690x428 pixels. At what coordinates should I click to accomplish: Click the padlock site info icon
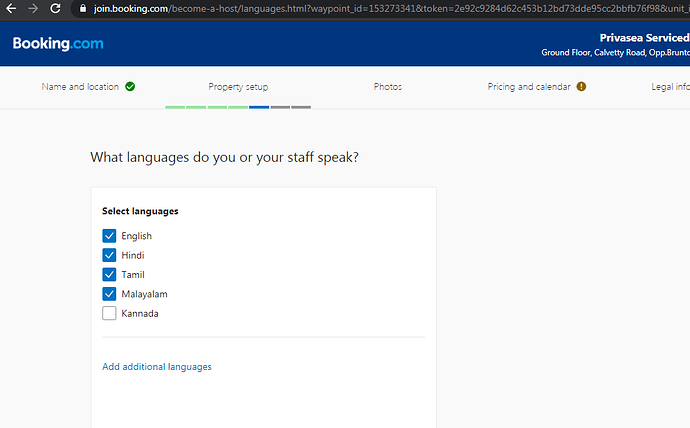[x=83, y=8]
